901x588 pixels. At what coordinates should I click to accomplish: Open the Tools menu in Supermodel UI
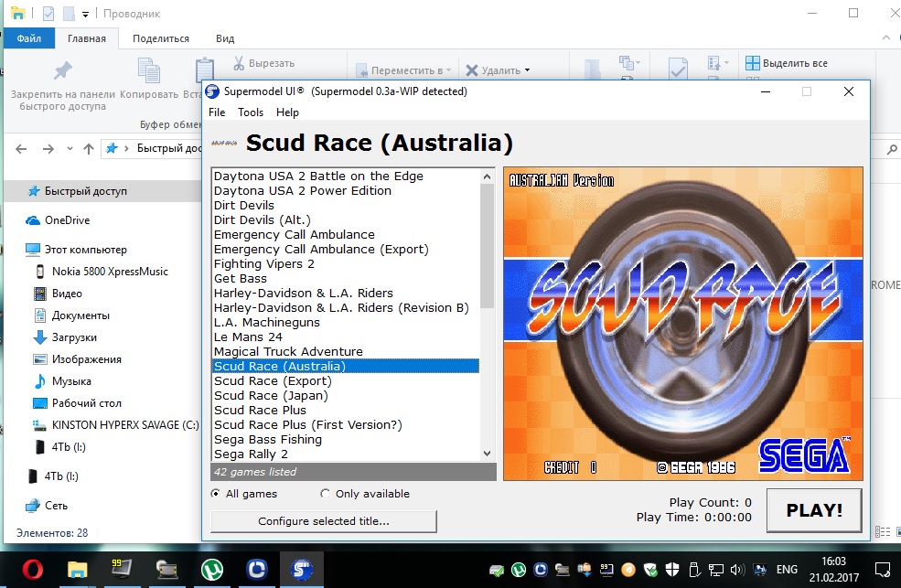pyautogui.click(x=251, y=112)
